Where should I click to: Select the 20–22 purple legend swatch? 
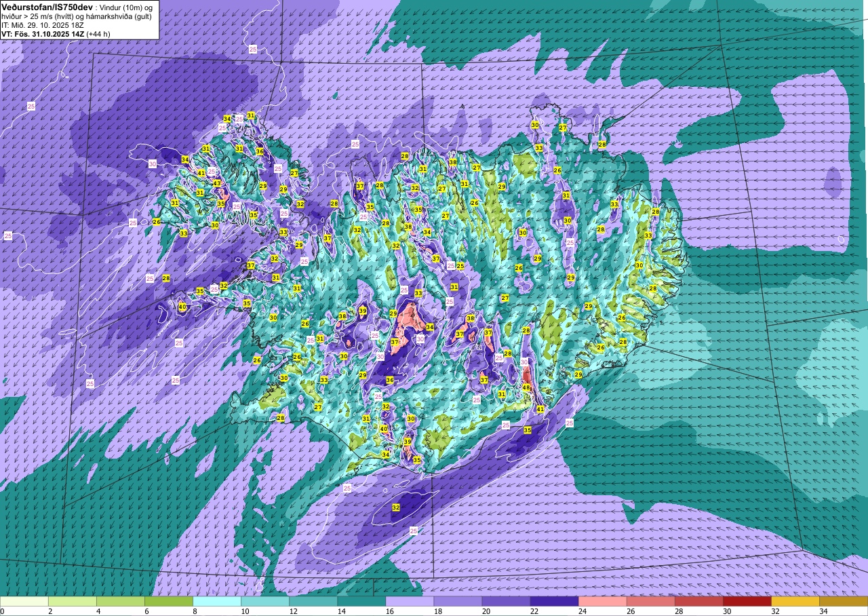pyautogui.click(x=506, y=601)
